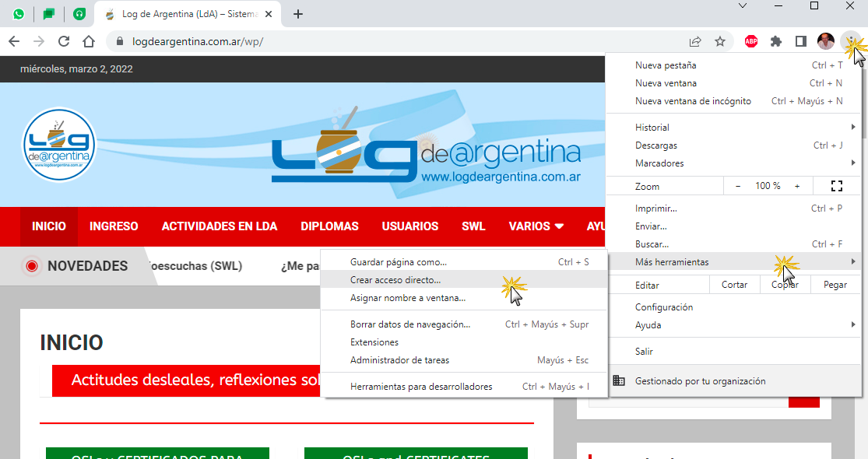868x459 pixels.
Task: Select Nueva pestaña
Action: pyautogui.click(x=734, y=65)
